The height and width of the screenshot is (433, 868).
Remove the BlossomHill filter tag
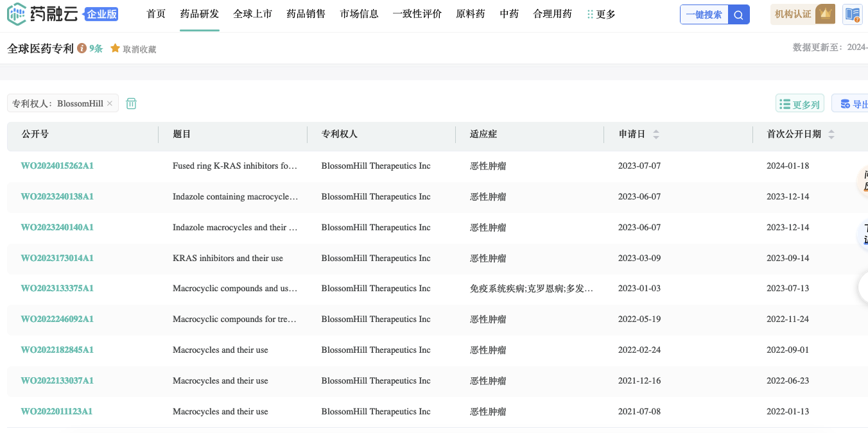coord(110,103)
